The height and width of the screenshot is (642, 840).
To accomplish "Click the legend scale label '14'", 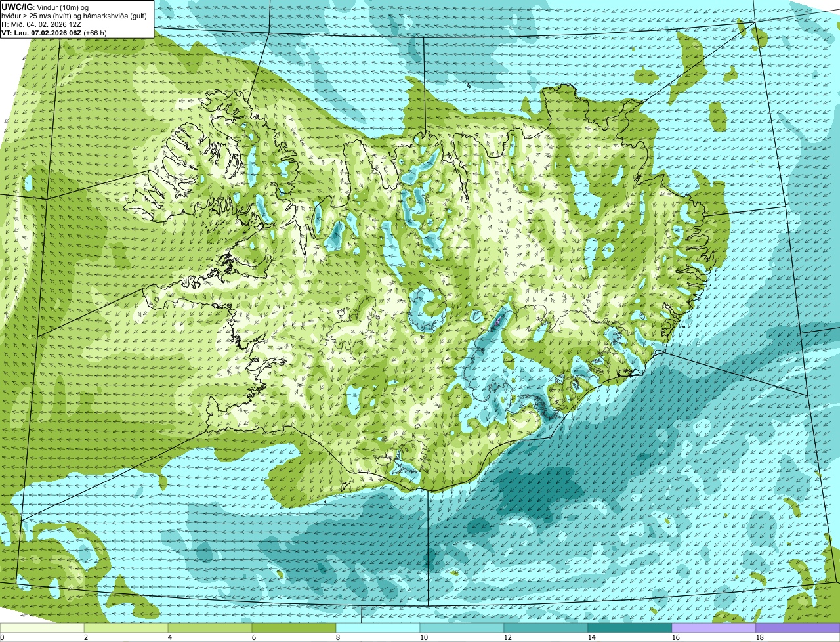I will 592,637.
